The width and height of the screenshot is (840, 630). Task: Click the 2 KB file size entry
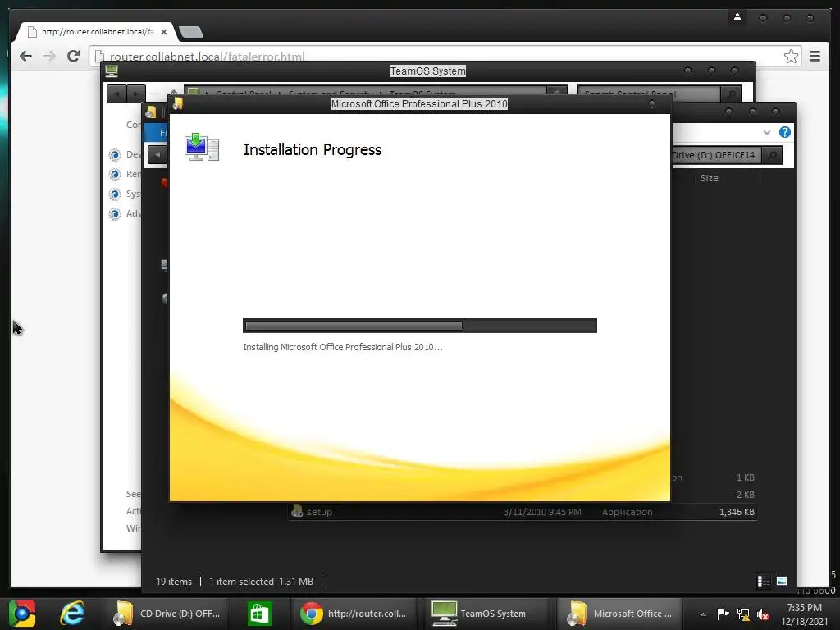click(745, 495)
